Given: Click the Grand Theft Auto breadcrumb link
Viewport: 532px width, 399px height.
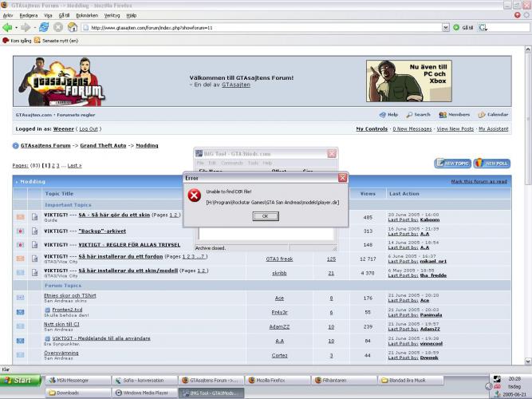Looking at the screenshot, I should pos(103,146).
